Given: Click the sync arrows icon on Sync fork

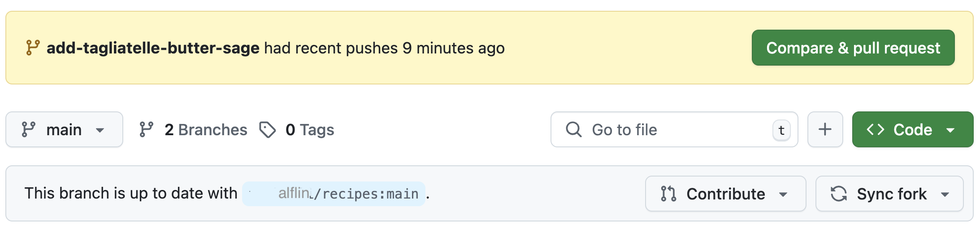Looking at the screenshot, I should click(x=839, y=194).
